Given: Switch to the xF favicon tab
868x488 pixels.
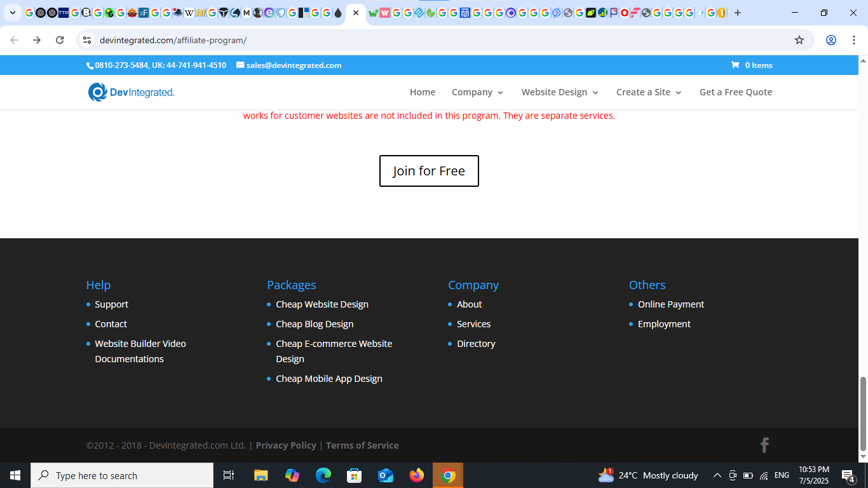Looking at the screenshot, I should tap(144, 13).
